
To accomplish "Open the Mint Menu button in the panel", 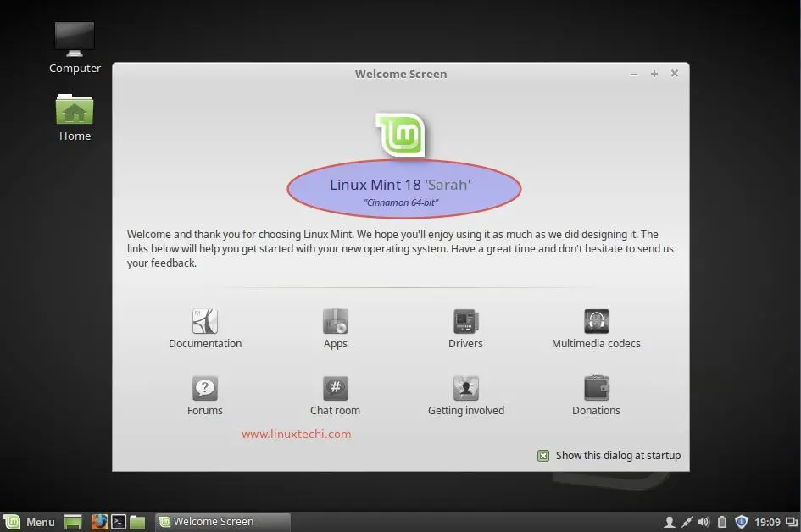I will point(29,522).
